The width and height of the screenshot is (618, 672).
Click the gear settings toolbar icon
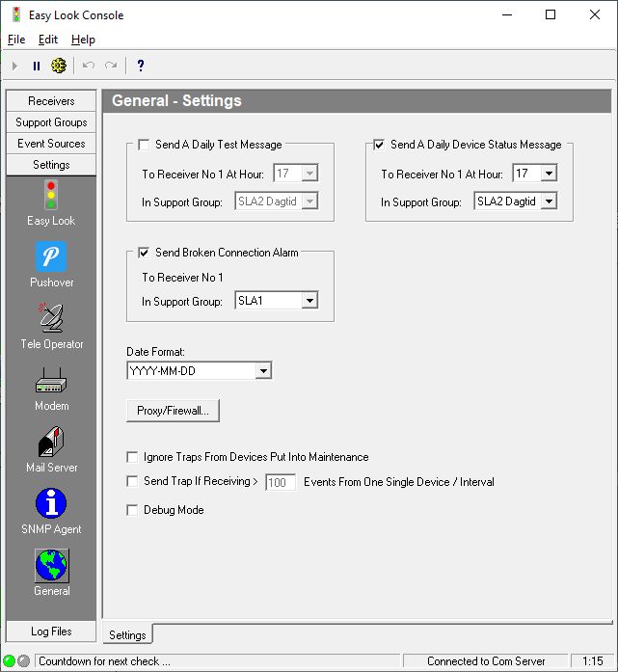tap(59, 66)
